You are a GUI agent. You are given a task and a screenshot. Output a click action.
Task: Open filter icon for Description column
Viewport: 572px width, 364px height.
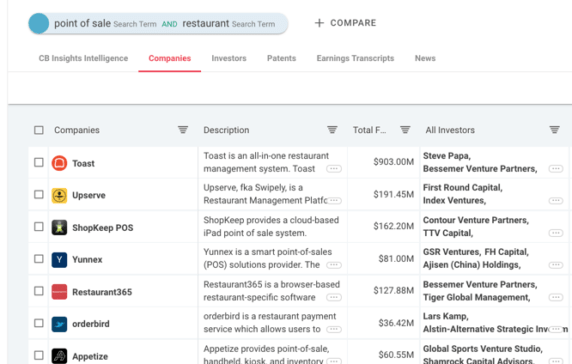(332, 129)
